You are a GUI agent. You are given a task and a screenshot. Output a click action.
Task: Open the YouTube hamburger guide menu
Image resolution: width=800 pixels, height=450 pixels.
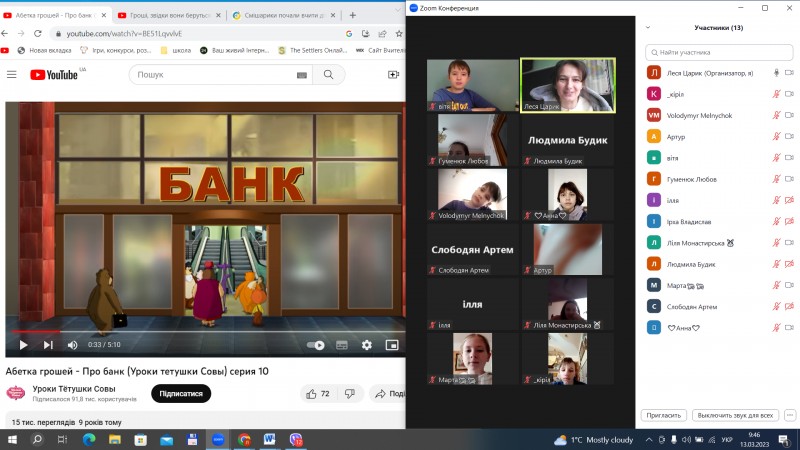(x=12, y=75)
